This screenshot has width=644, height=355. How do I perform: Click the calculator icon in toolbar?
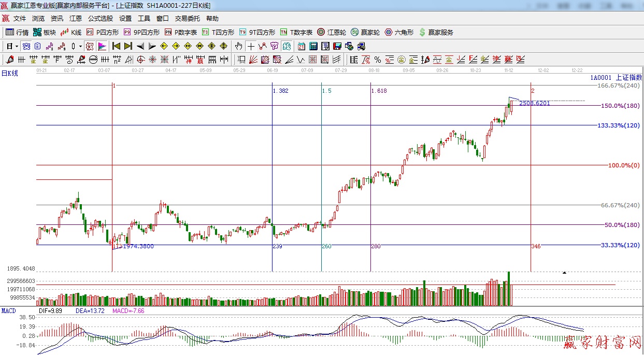click(x=313, y=46)
